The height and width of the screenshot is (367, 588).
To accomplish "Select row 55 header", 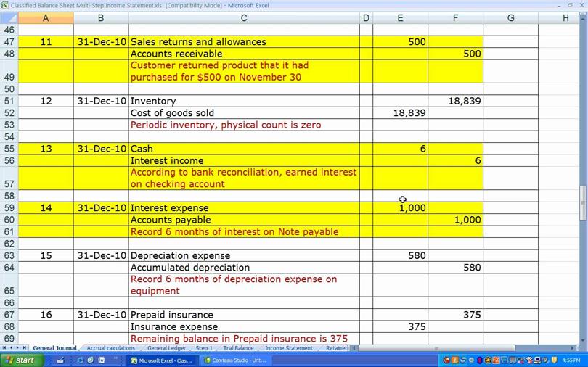I will coord(9,149).
